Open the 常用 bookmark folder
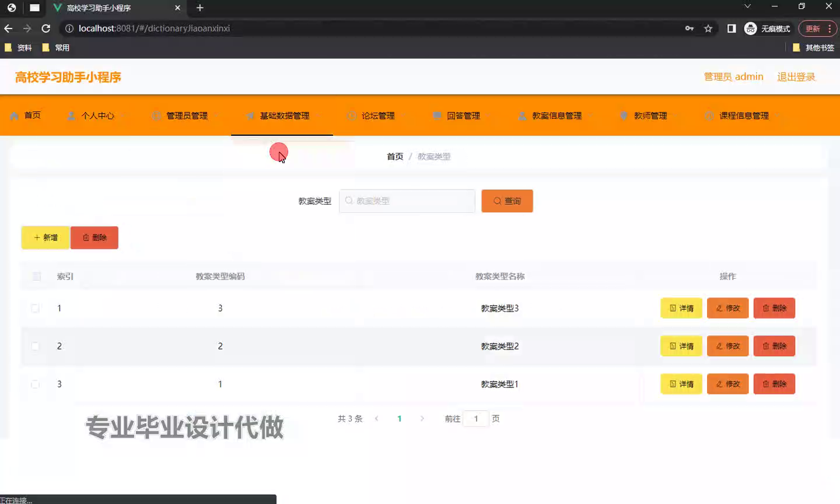Viewport: 840px width, 504px height. click(56, 48)
